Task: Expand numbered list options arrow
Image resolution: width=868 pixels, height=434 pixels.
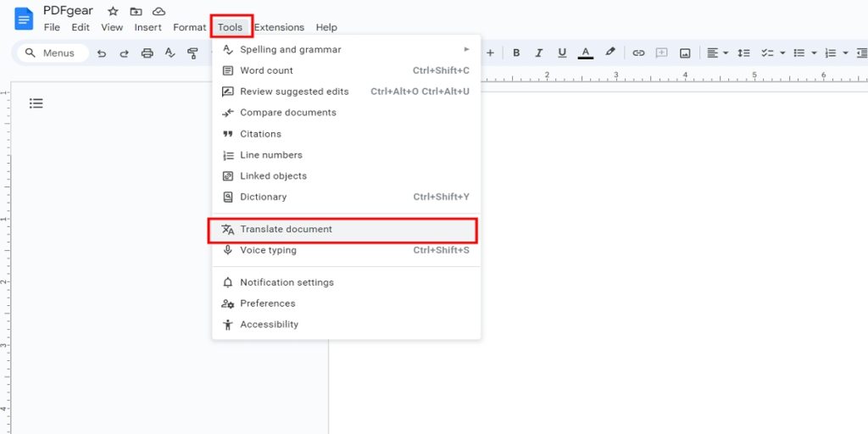Action: [845, 53]
